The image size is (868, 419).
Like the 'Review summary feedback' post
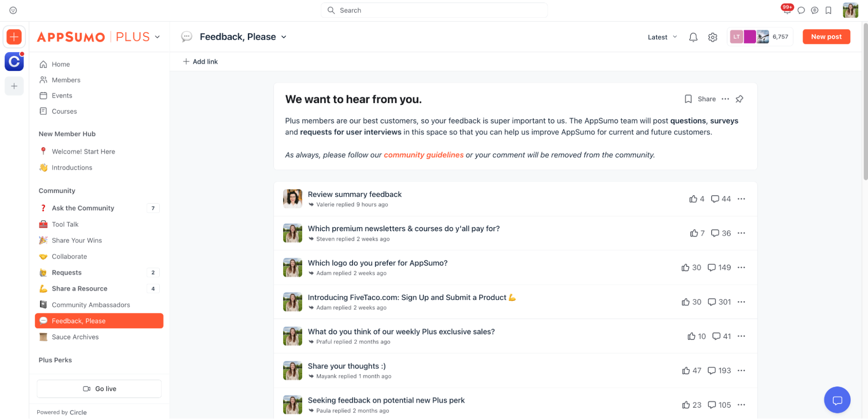click(693, 199)
